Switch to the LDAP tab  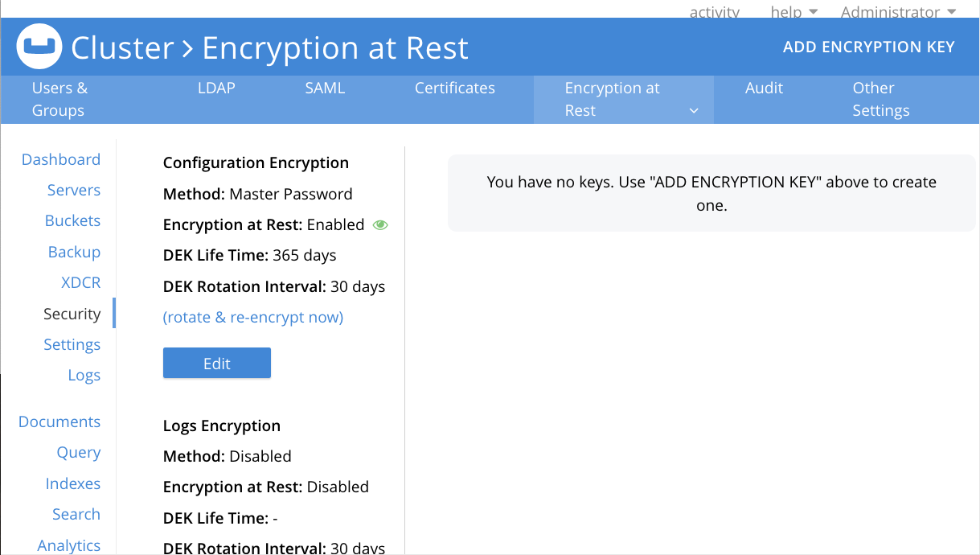click(216, 88)
